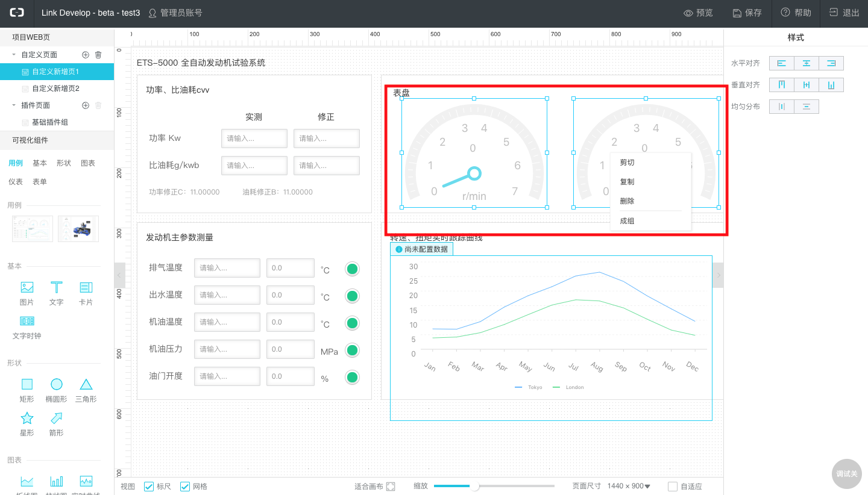Click 比油耗g/kwb 修正 input field
This screenshot has width=868, height=495.
pyautogui.click(x=327, y=166)
